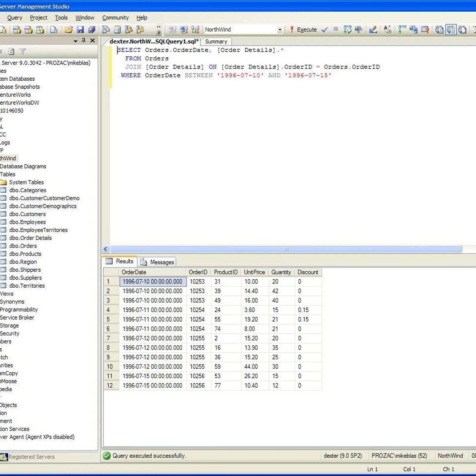Toggle Results to File toolbar icon
Image resolution: width=476 pixels, height=476 pixels.
(462, 29)
